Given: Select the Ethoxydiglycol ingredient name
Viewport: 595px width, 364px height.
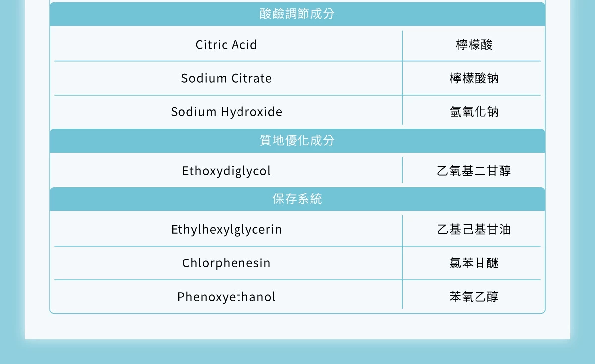Looking at the screenshot, I should 227,171.
